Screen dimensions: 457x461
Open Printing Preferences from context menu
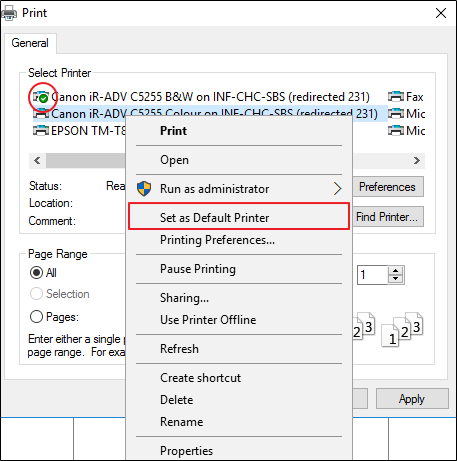coord(217,240)
